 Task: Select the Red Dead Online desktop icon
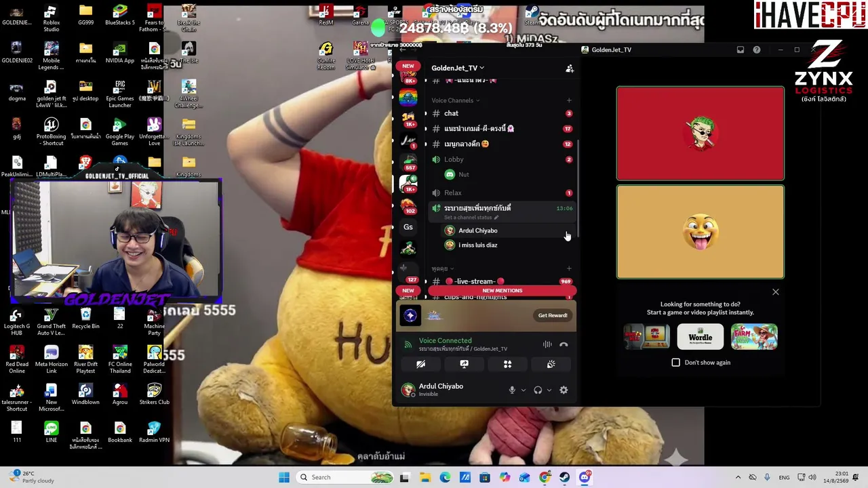tap(16, 359)
